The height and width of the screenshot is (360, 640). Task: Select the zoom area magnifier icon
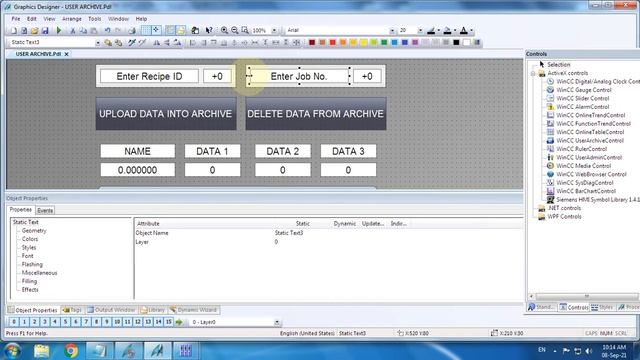point(245,31)
